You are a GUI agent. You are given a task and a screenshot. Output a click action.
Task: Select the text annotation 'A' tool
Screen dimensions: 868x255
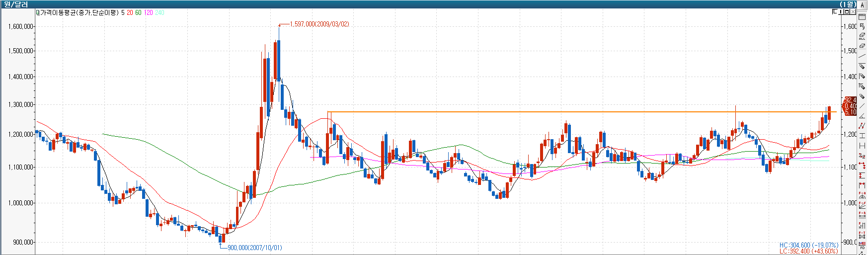click(x=862, y=5)
